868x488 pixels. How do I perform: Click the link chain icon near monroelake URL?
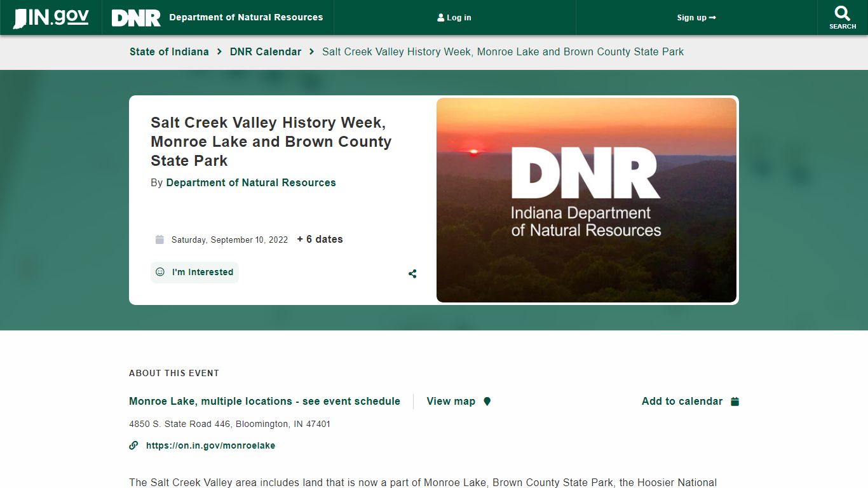coord(133,445)
